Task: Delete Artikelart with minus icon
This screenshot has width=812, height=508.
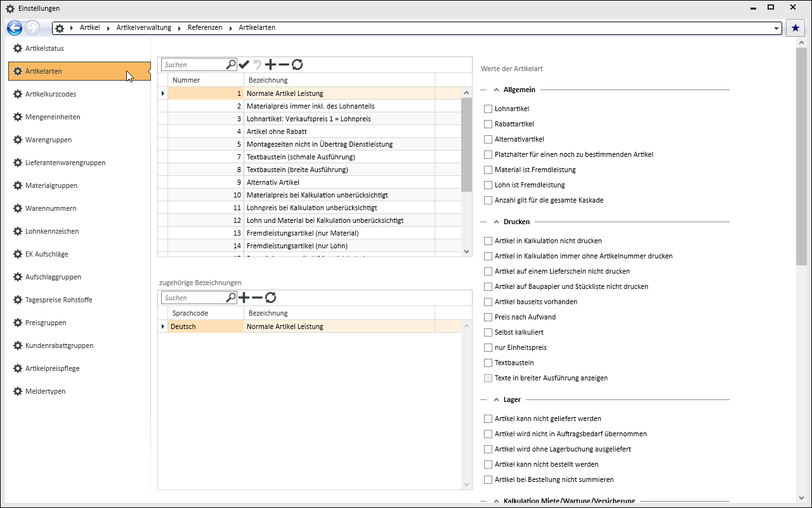Action: 284,64
